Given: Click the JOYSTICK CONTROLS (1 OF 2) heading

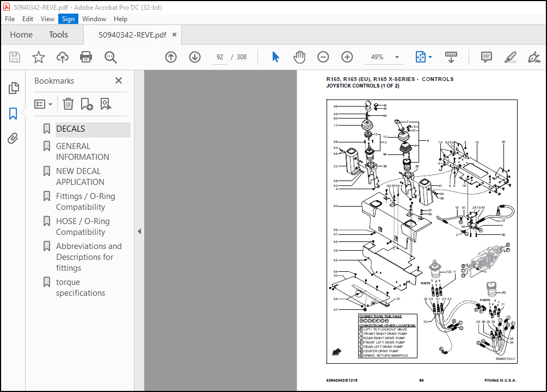Looking at the screenshot, I should pos(363,86).
